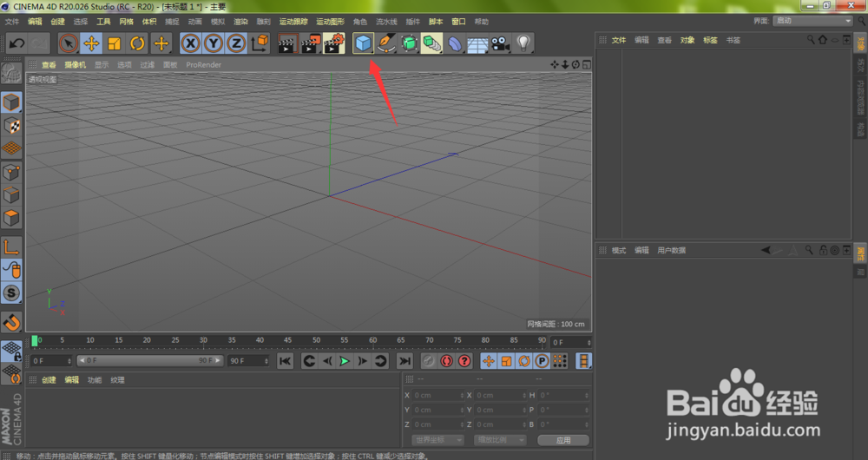Open the 界面 layout dropdown
Image resolution: width=868 pixels, height=460 pixels.
812,21
